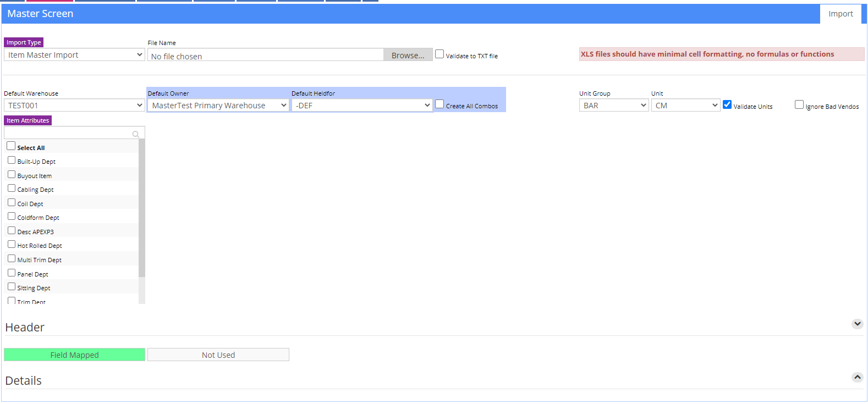The height and width of the screenshot is (404, 868).
Task: Check the Panel Dept attribute
Action: [x=12, y=273]
